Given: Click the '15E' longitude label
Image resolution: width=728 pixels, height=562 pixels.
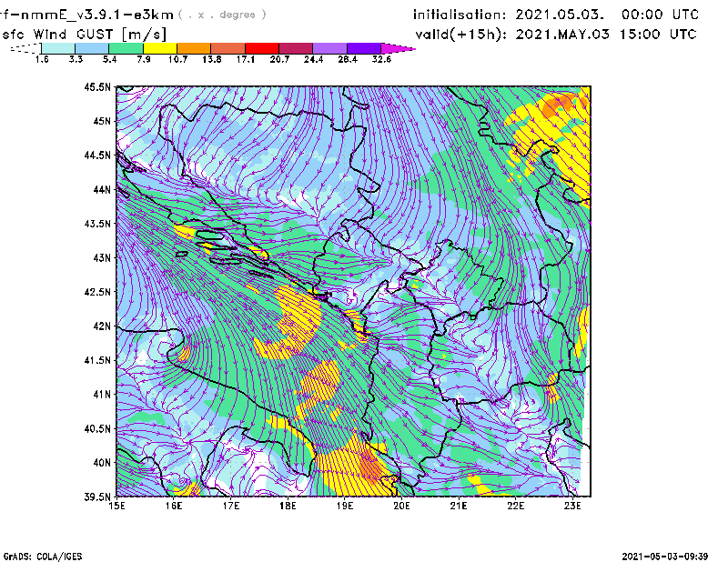Looking at the screenshot, I should click(116, 506).
